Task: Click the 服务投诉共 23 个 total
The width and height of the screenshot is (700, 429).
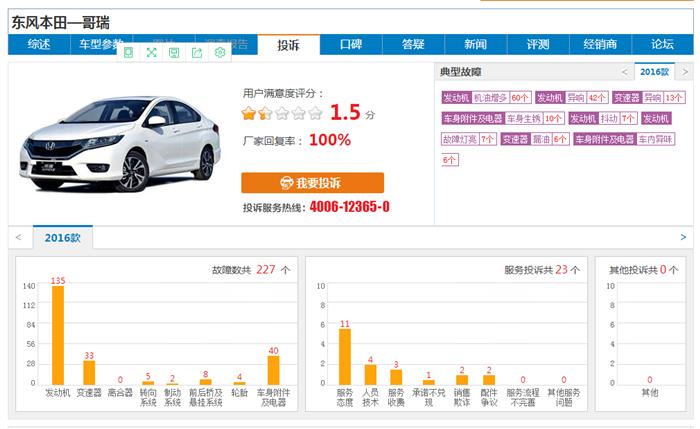Action: (542, 270)
